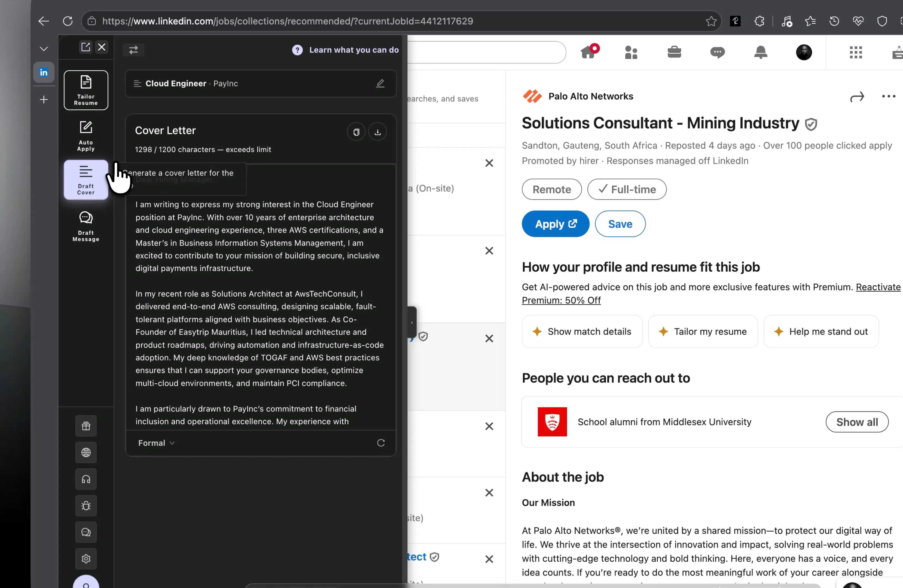The width and height of the screenshot is (903, 588).
Task: Open the globe language icon in sidebar
Action: (86, 453)
